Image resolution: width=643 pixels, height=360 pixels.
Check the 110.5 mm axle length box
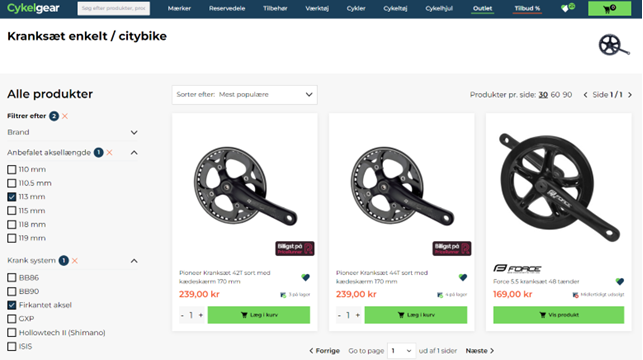(x=12, y=183)
